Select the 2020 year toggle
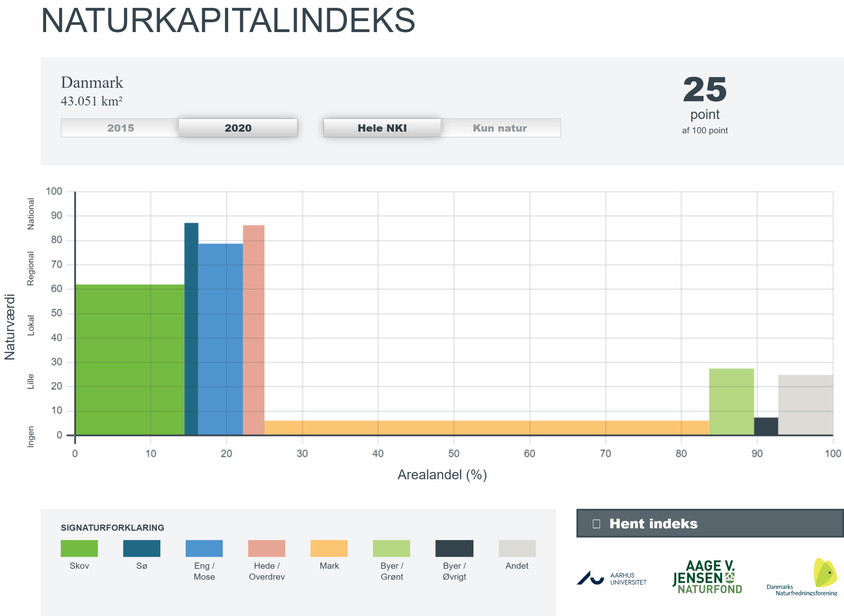 click(x=238, y=128)
